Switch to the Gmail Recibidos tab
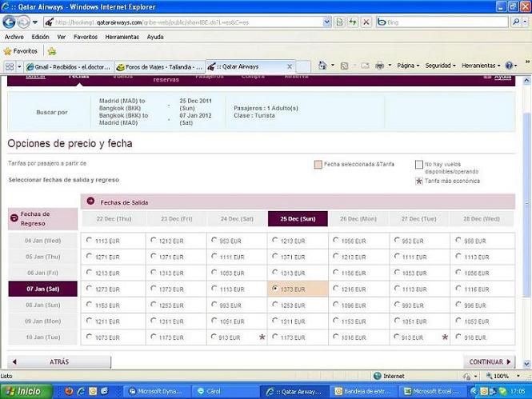The image size is (532, 399). pos(70,67)
